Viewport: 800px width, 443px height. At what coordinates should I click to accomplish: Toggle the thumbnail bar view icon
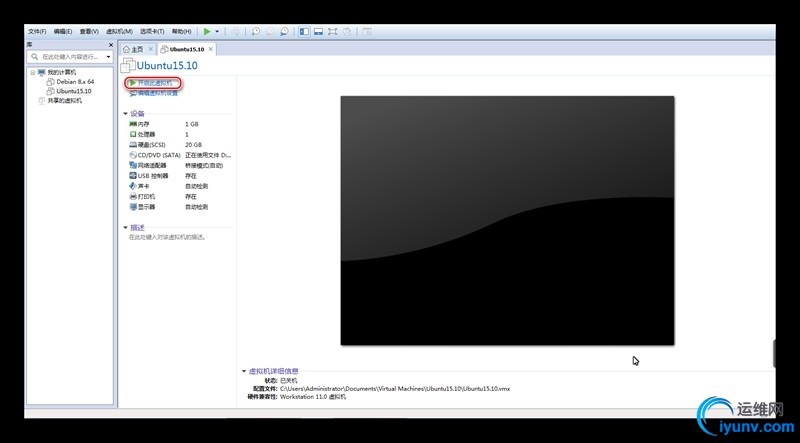(x=318, y=32)
